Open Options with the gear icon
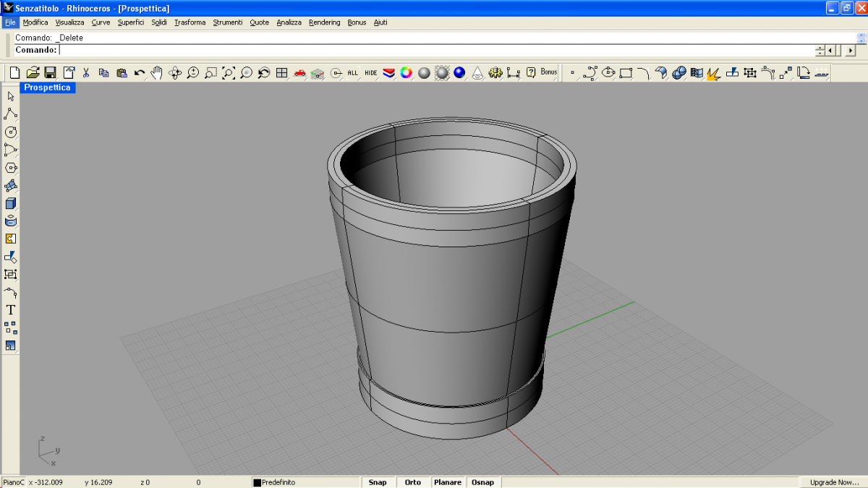 tap(495, 72)
